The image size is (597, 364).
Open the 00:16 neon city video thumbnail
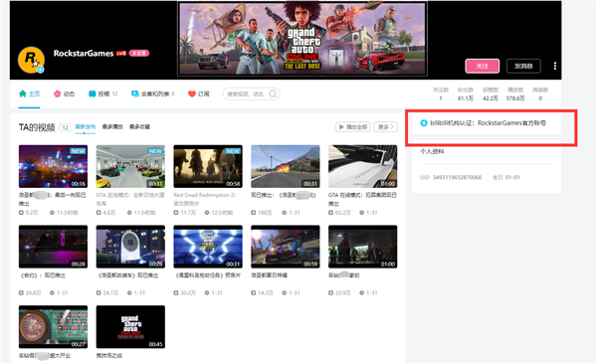(53, 166)
